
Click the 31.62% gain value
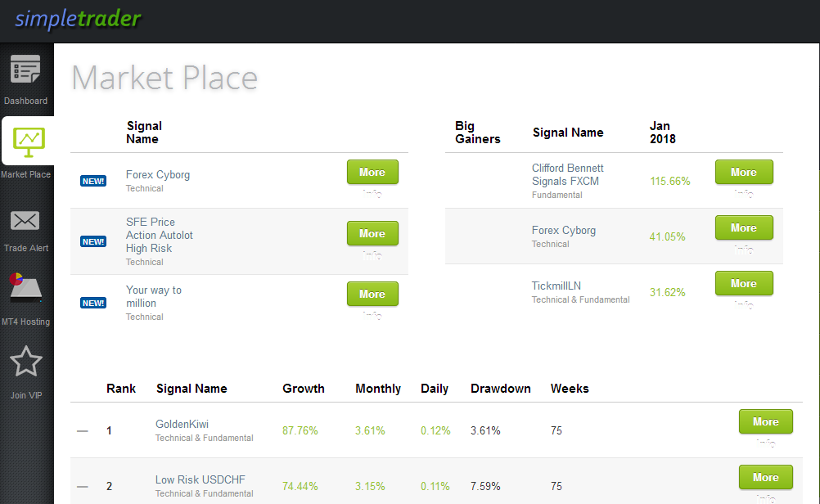(667, 292)
